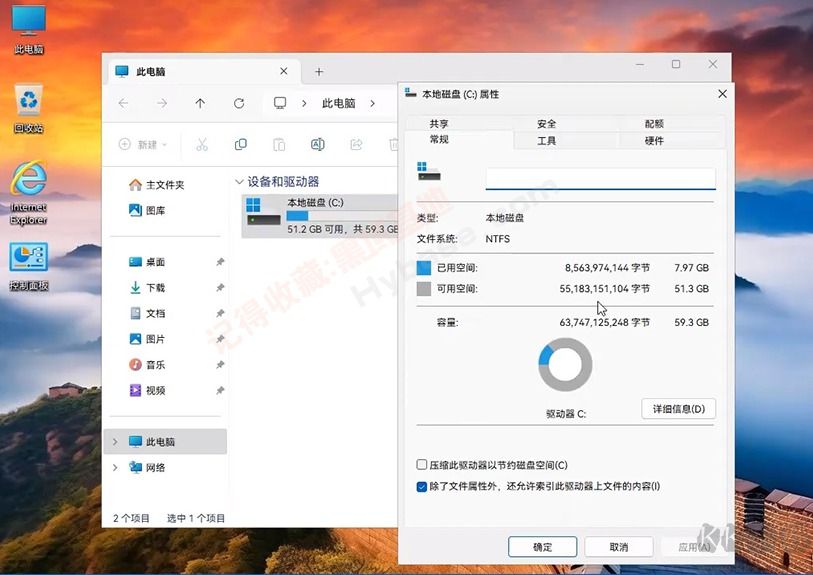Click the NTFS file system value
This screenshot has width=813, height=575.
[498, 239]
